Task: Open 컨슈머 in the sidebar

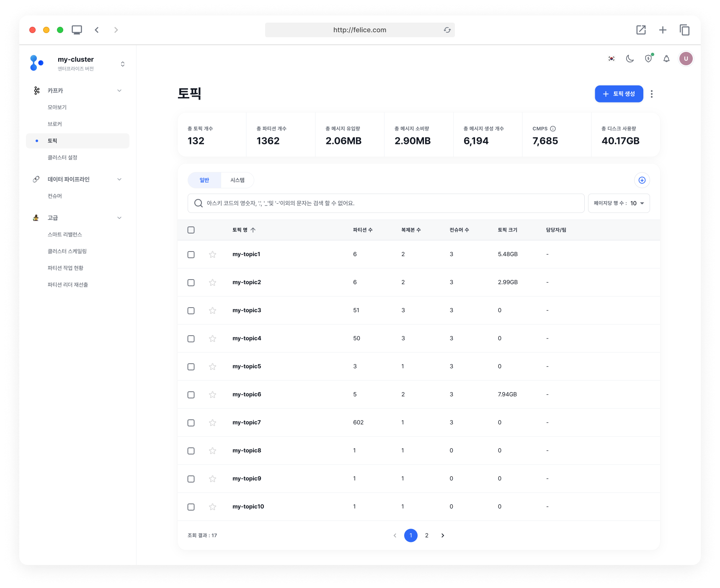Action: (55, 196)
